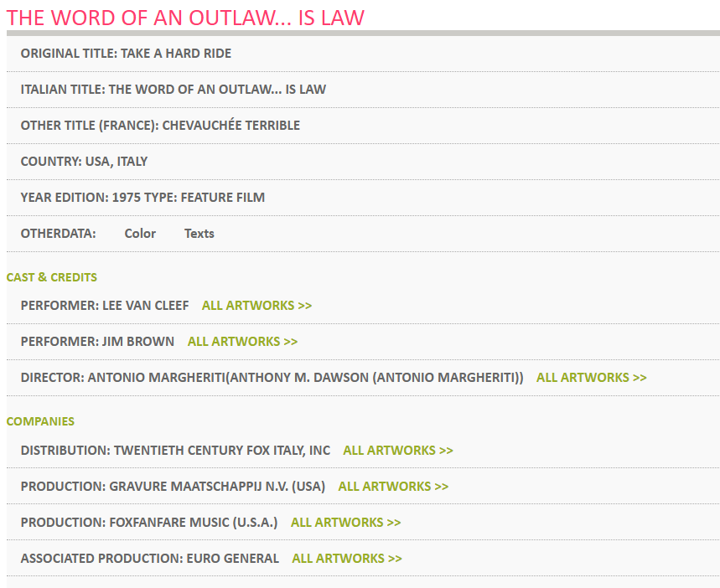The width and height of the screenshot is (720, 588).
Task: Click the Year Edition 1975 row
Action: (x=142, y=198)
